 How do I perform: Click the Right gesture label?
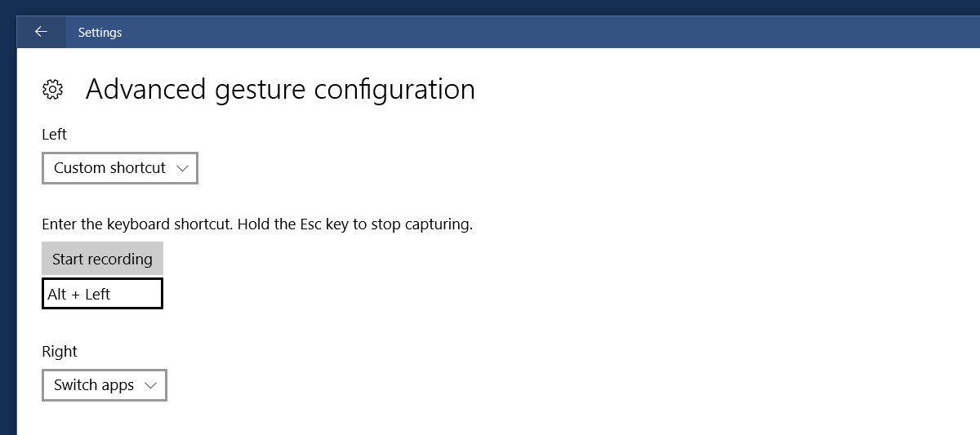click(x=60, y=351)
